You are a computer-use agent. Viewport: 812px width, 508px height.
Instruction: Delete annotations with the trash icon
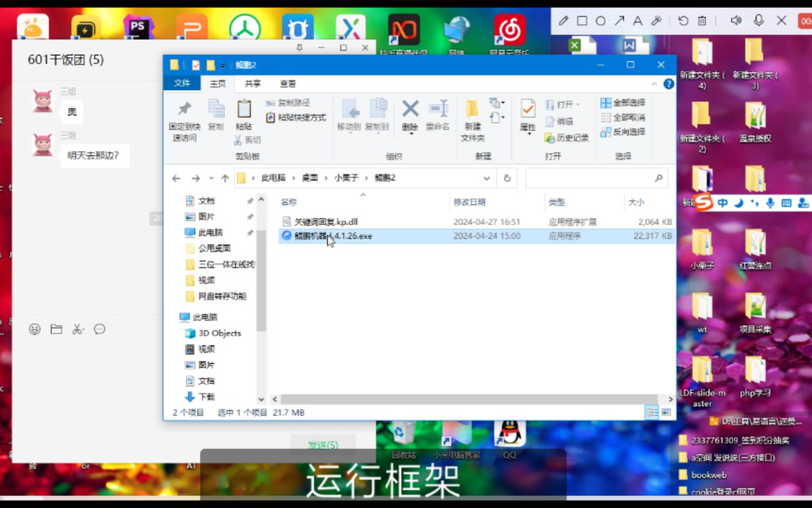[702, 21]
